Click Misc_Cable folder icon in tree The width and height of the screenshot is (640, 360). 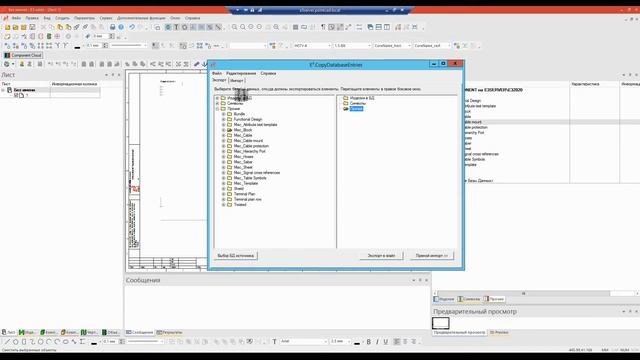click(229, 135)
